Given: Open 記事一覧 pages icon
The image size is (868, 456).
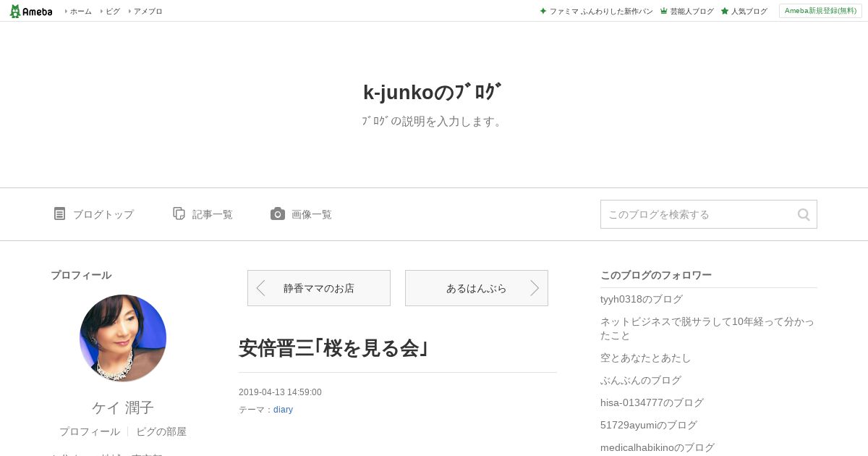Looking at the screenshot, I should click(179, 214).
